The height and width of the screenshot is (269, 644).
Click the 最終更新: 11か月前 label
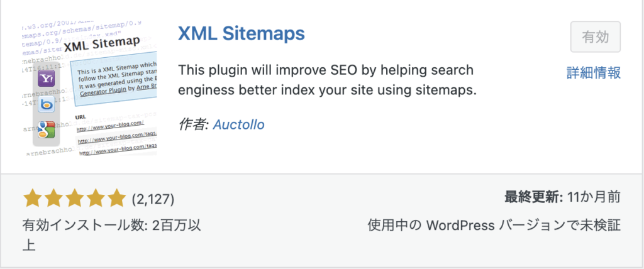pos(563,197)
